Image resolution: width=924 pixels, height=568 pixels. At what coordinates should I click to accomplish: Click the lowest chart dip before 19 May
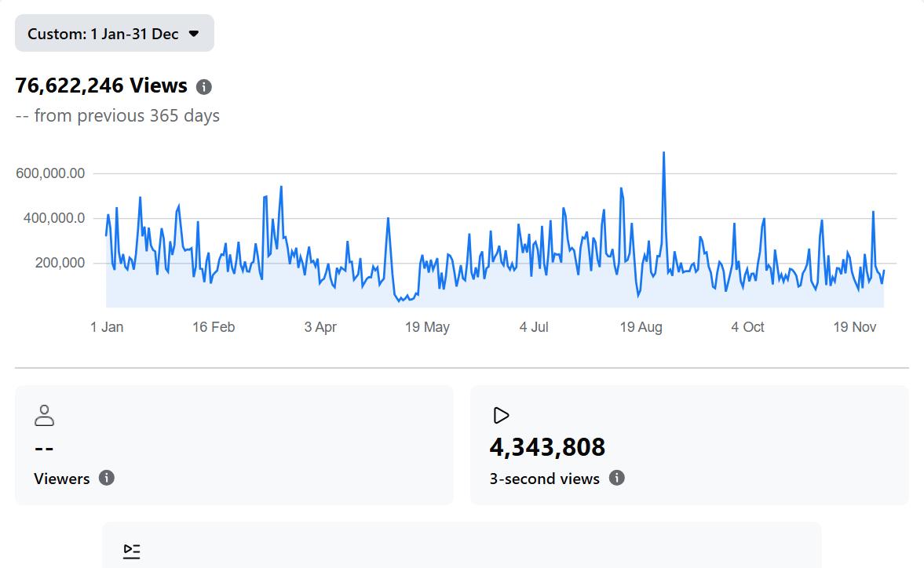tap(400, 300)
